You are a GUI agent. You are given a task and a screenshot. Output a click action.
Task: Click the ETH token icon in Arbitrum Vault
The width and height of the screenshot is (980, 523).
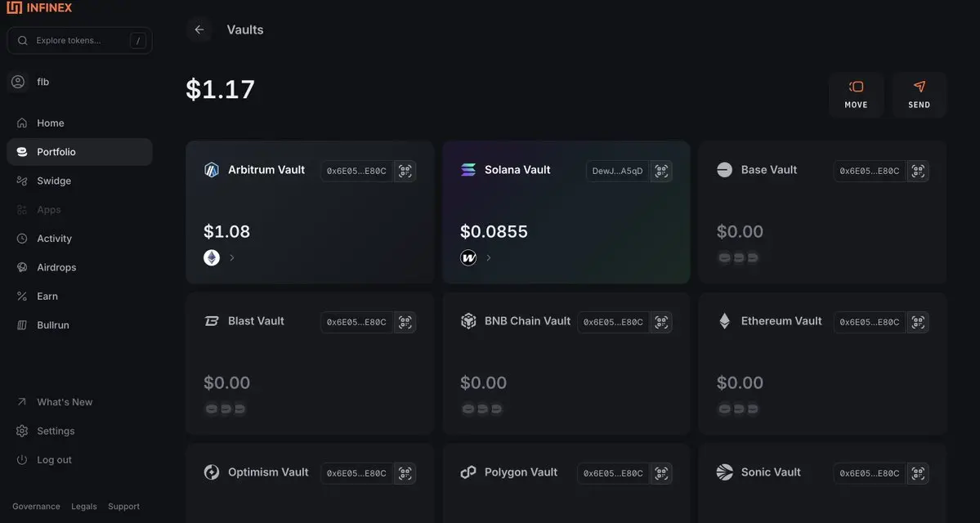click(212, 257)
